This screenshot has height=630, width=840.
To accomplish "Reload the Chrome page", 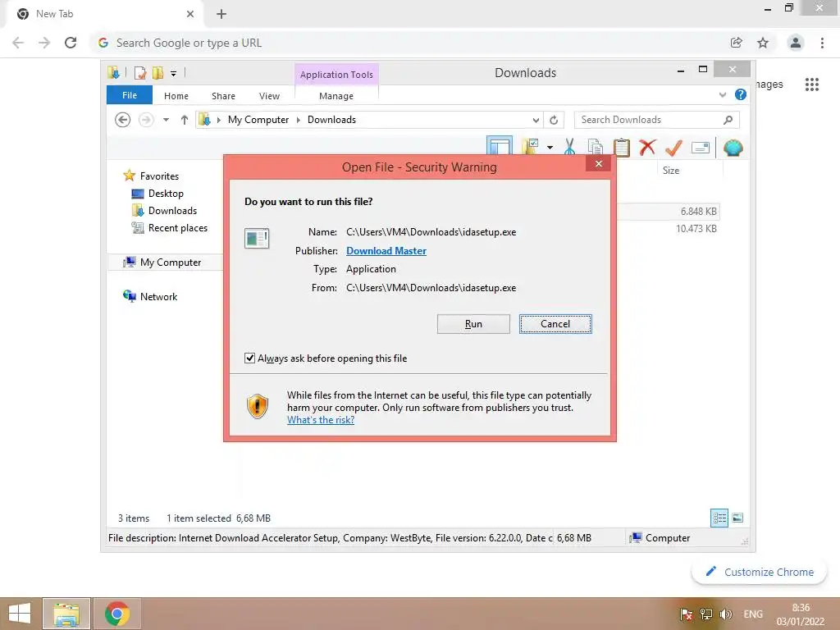I will pyautogui.click(x=71, y=43).
